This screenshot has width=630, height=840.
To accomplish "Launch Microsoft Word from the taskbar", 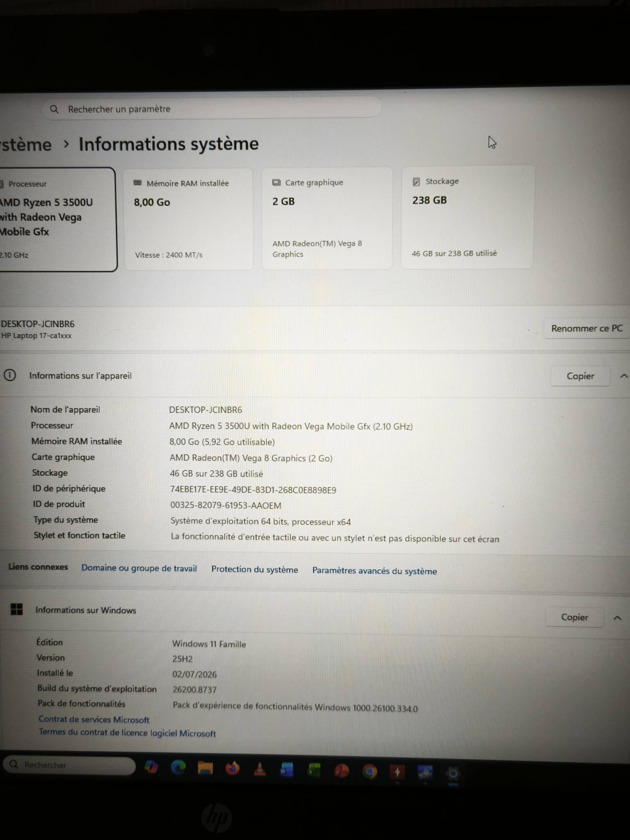I will [x=286, y=770].
